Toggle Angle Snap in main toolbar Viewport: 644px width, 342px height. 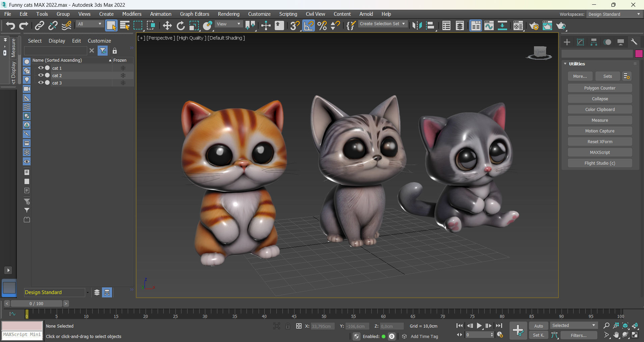tap(309, 25)
